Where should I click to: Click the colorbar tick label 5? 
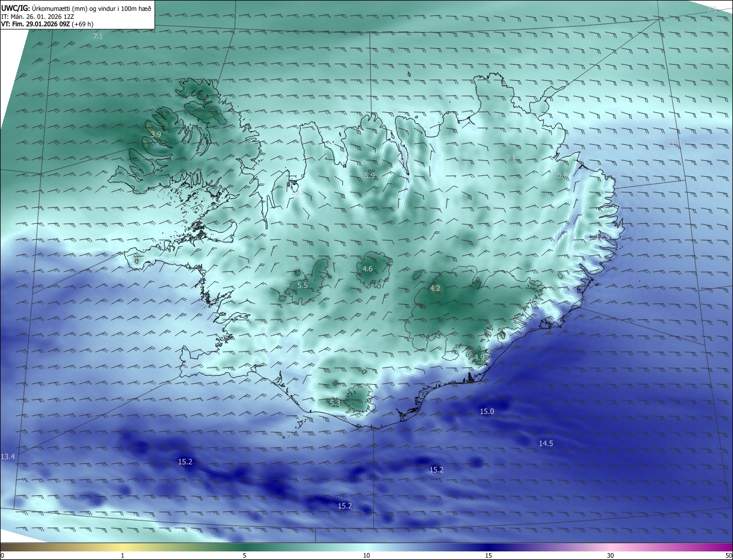click(x=245, y=556)
